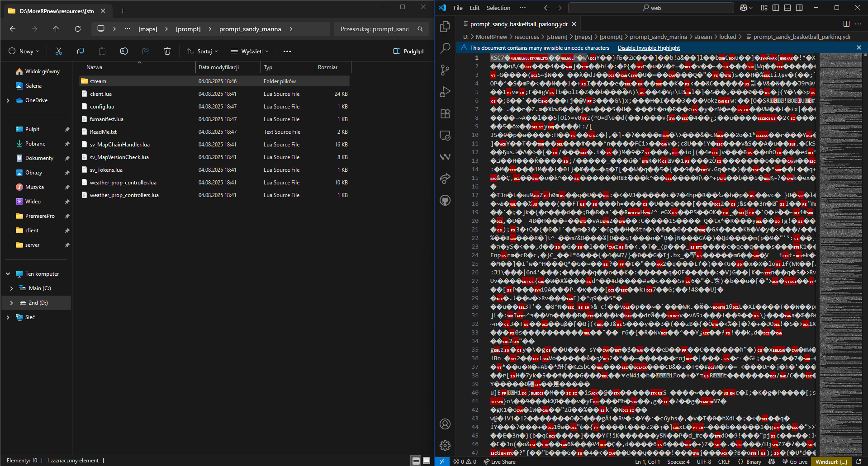
Task: Open the Search view in the activity bar
Action: pyautogui.click(x=445, y=48)
